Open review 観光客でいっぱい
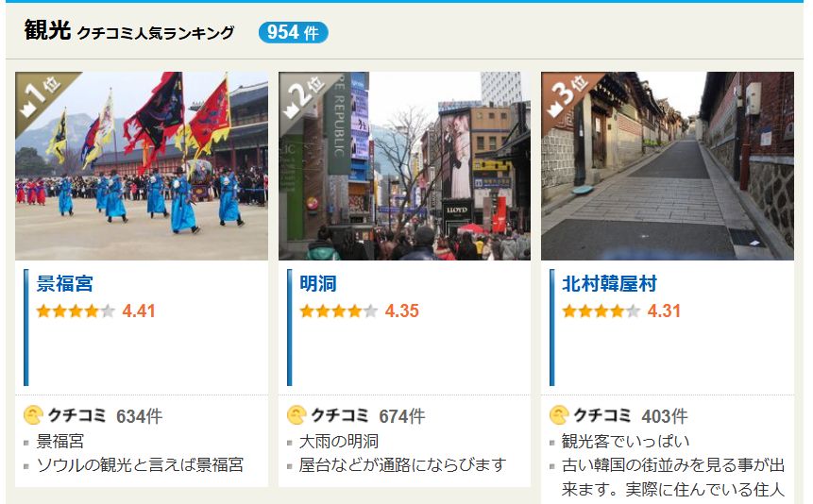Viewport: 813px width, 504px height. [x=626, y=442]
